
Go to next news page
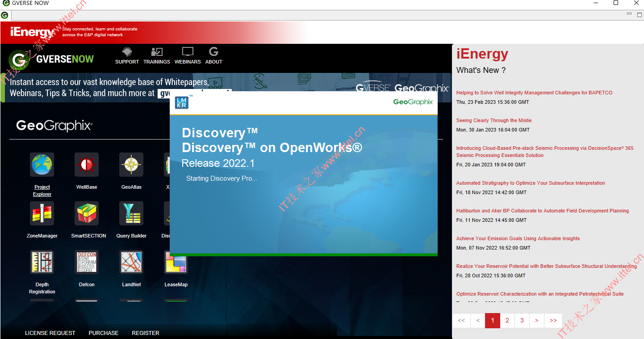click(x=536, y=321)
